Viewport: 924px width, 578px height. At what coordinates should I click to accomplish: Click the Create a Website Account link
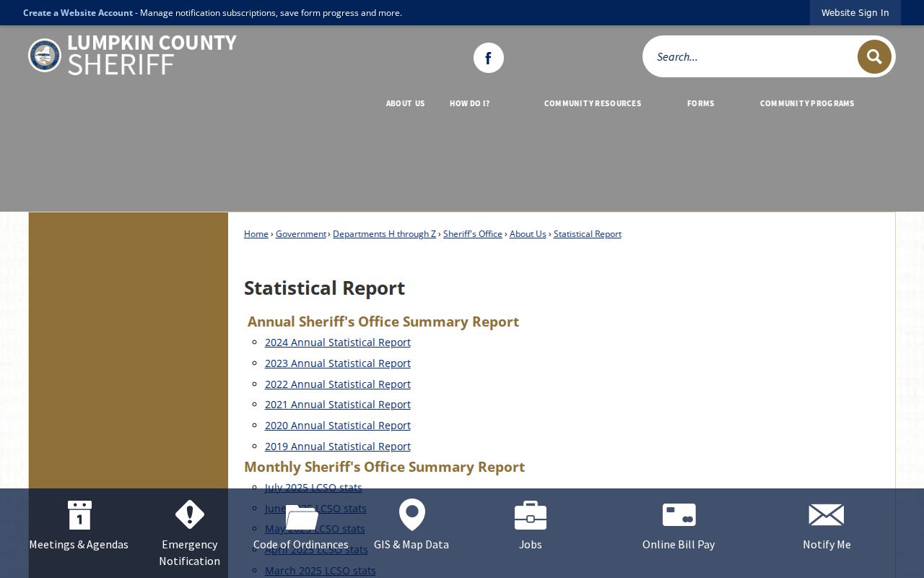(78, 12)
